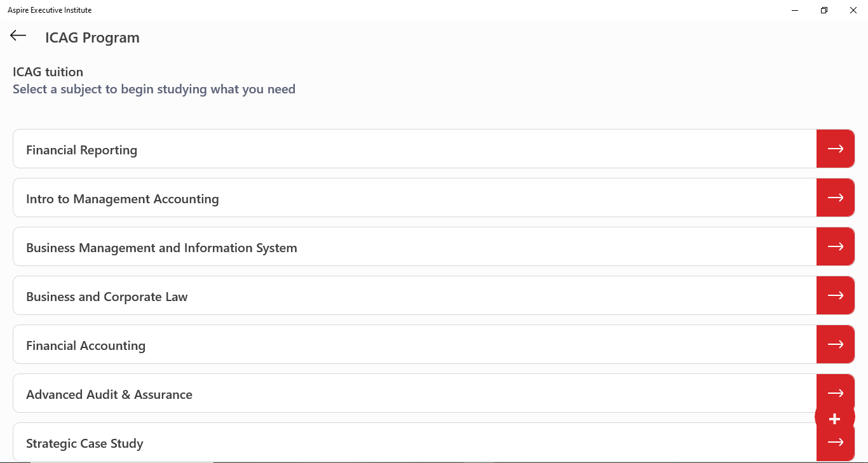Open Financial Accounting using red arrow button
Image resolution: width=868 pixels, height=463 pixels.
[835, 344]
